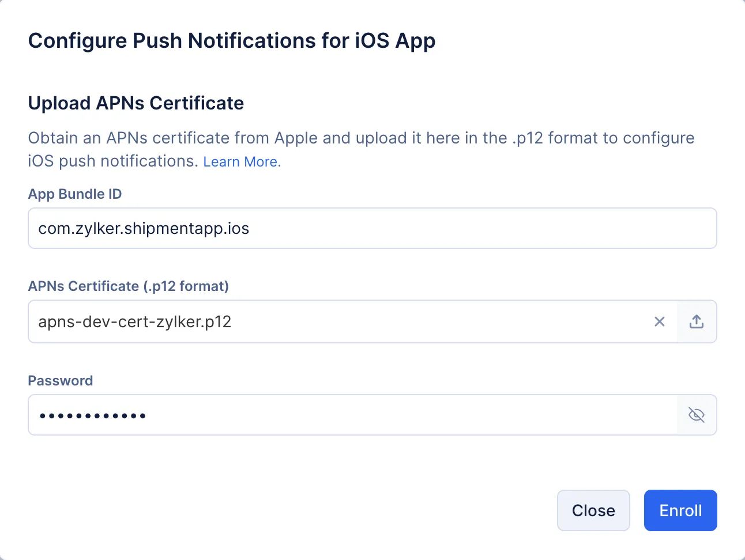Screen dimensions: 745x560
Task: Focus the App Bundle ID input field
Action: [372, 228]
